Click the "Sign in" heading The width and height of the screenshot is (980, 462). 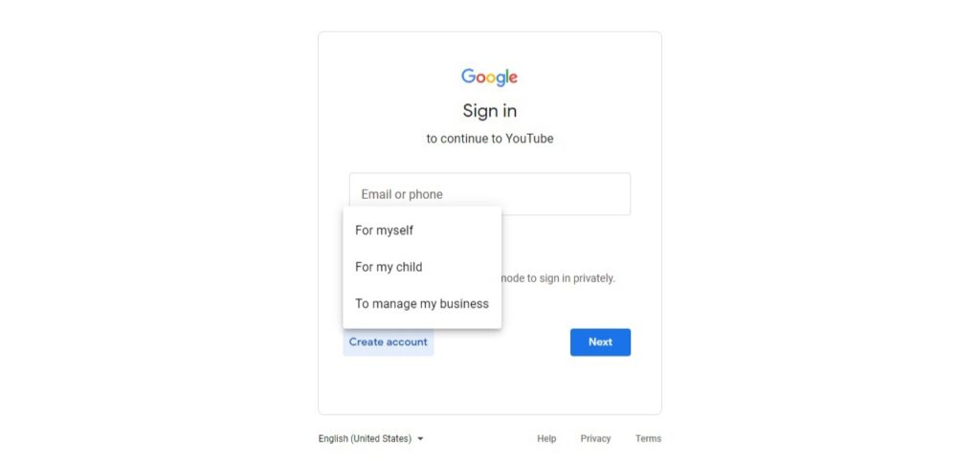click(x=489, y=111)
